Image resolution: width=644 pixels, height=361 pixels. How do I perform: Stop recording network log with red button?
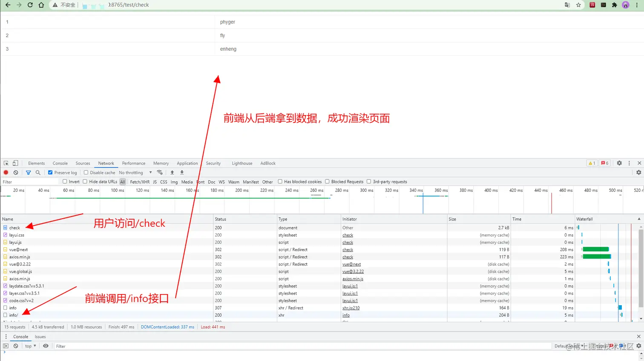click(x=6, y=173)
